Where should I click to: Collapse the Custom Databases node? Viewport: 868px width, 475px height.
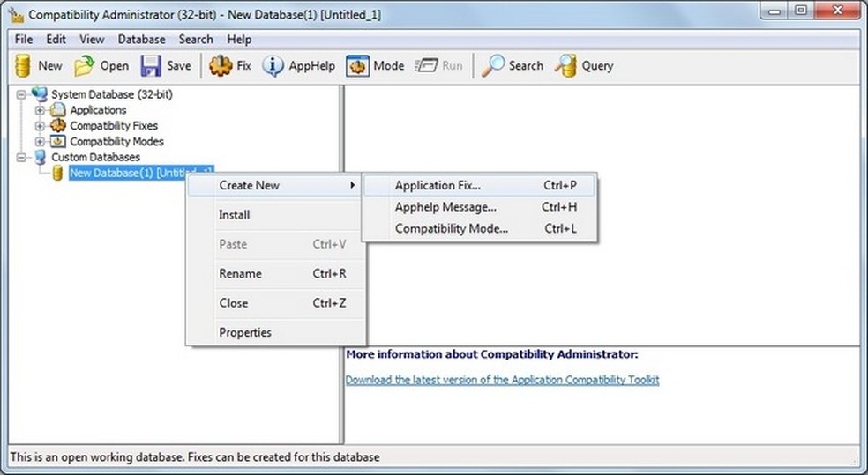tap(21, 158)
